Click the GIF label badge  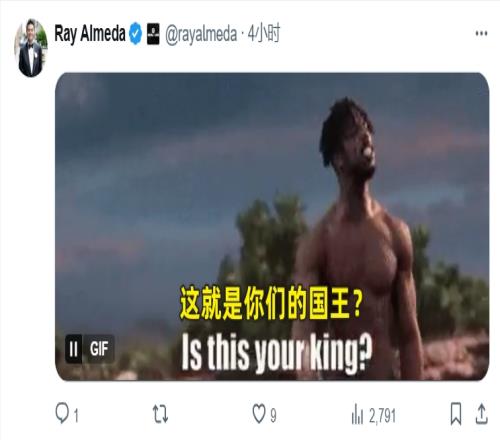click(99, 349)
